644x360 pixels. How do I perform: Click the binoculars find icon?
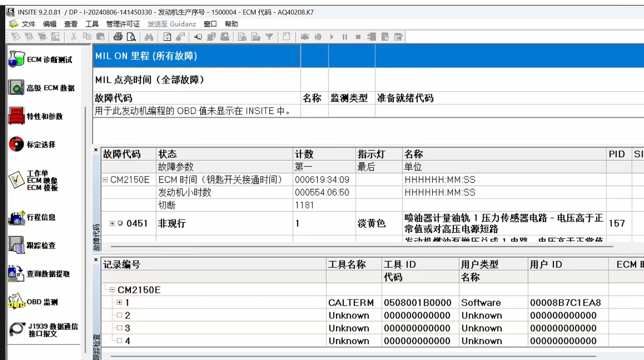tap(149, 37)
